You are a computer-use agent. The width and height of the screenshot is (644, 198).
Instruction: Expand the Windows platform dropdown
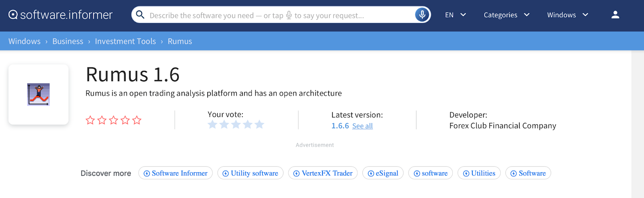[x=568, y=15]
